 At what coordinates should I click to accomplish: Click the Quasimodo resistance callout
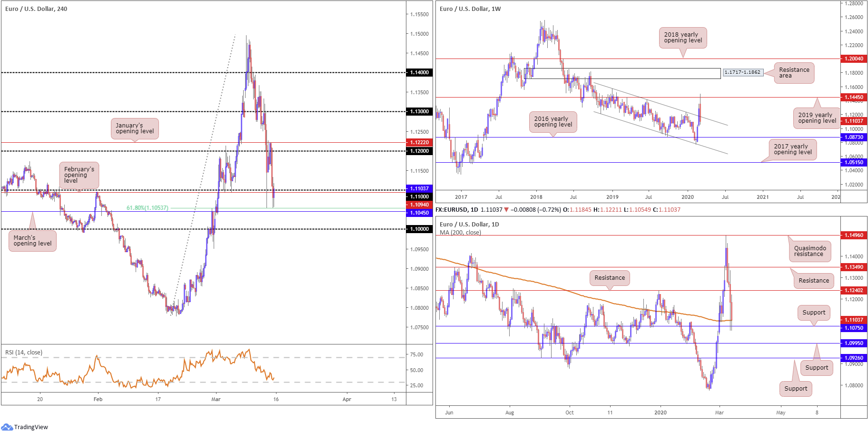coord(810,251)
